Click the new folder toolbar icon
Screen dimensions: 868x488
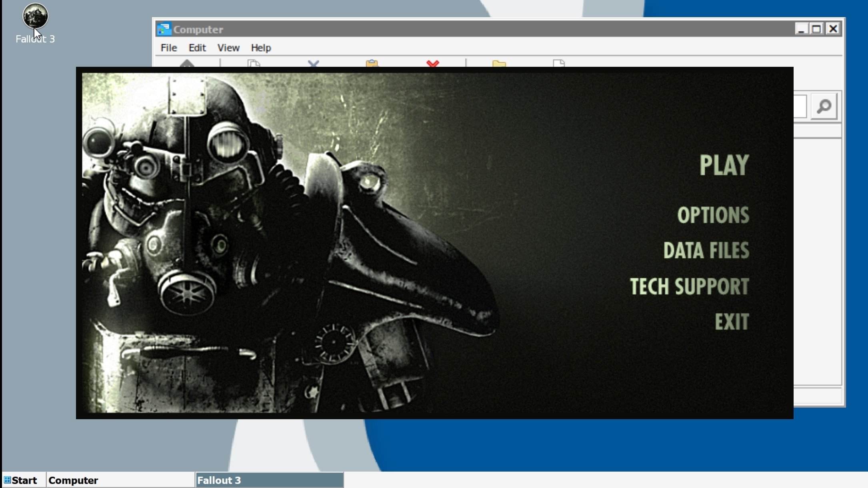pos(499,63)
